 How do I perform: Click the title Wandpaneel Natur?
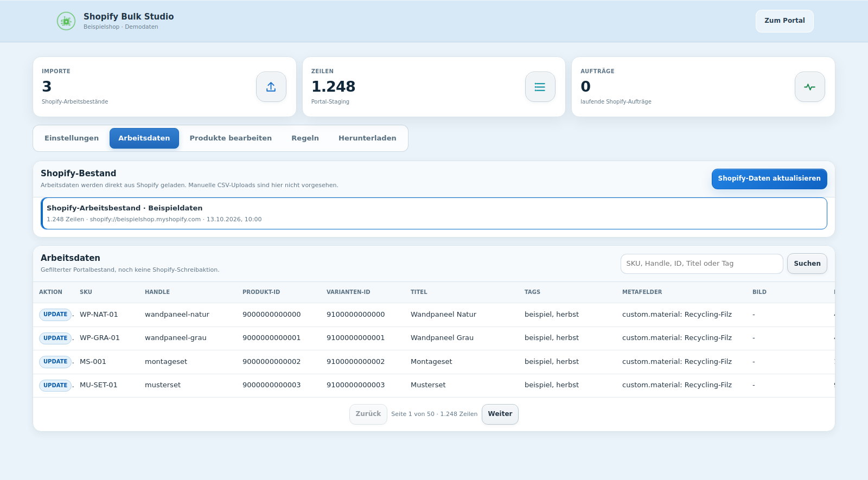(443, 315)
